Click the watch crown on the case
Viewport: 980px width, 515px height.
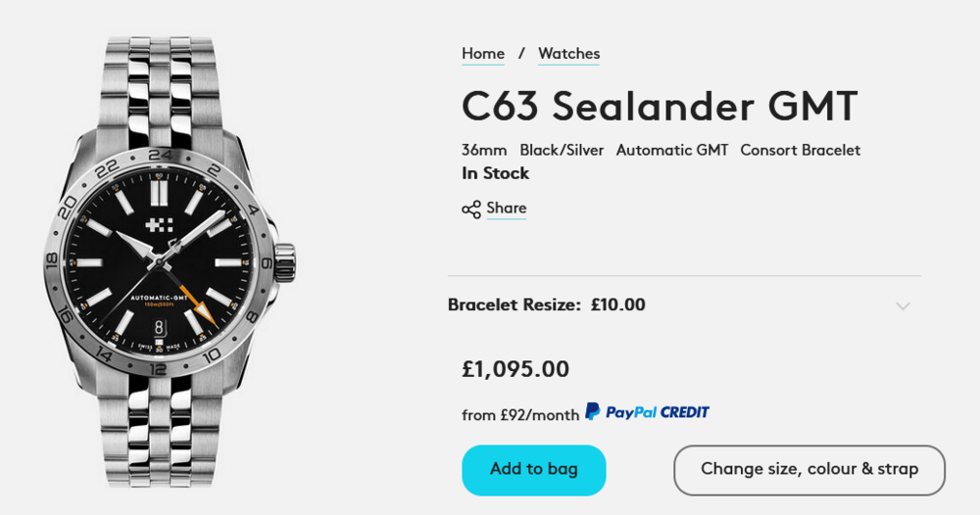(285, 260)
